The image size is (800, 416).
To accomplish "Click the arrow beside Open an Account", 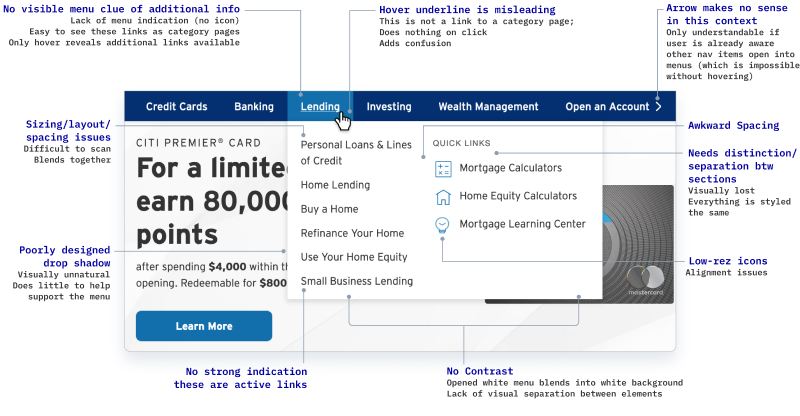I will (x=658, y=107).
